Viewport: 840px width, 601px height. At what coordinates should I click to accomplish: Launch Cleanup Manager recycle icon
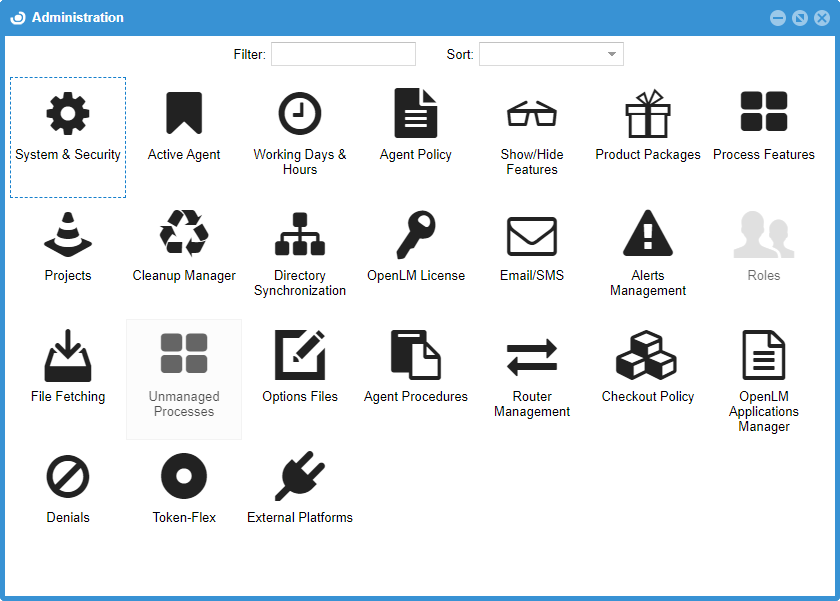[184, 235]
